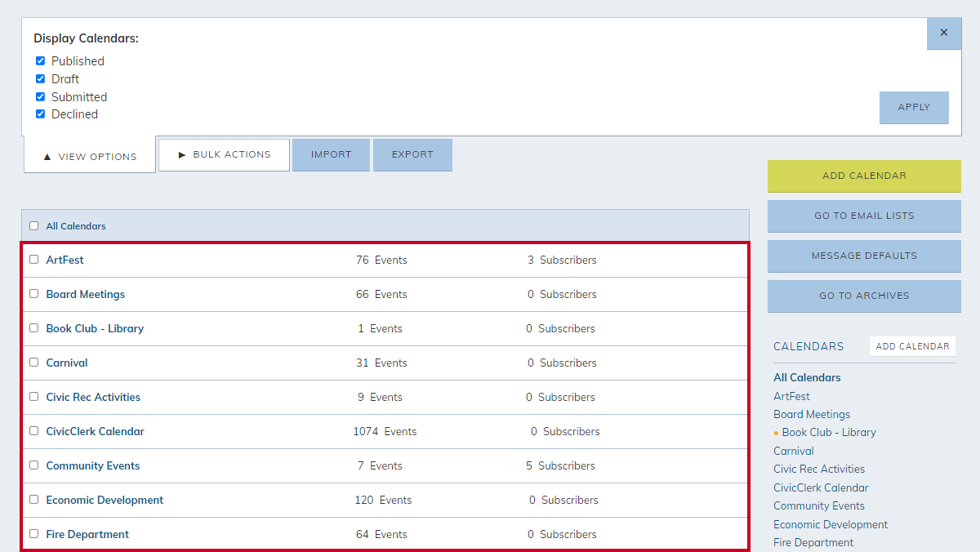This screenshot has height=552, width=980.
Task: Uncheck the Draft display option
Action: click(x=40, y=79)
